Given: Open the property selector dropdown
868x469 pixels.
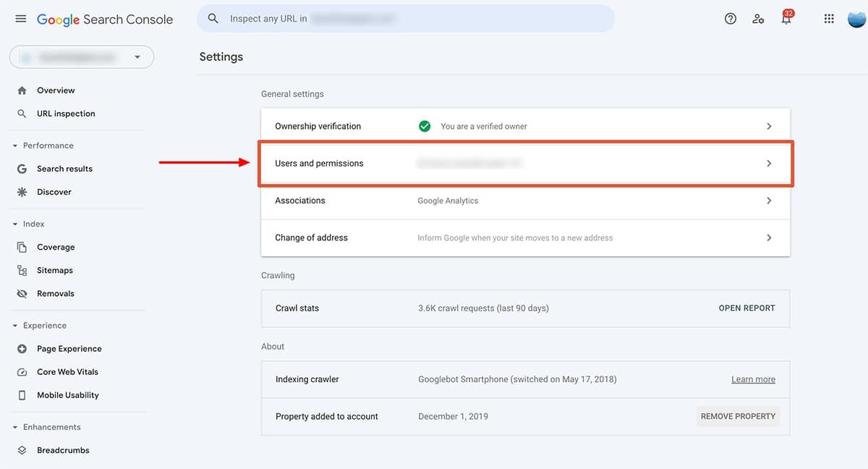Looking at the screenshot, I should 81,56.
